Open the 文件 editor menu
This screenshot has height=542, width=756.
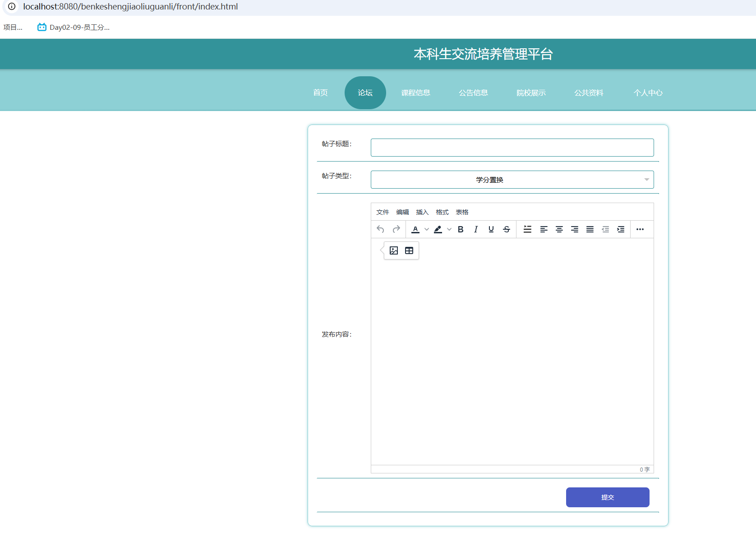click(383, 212)
